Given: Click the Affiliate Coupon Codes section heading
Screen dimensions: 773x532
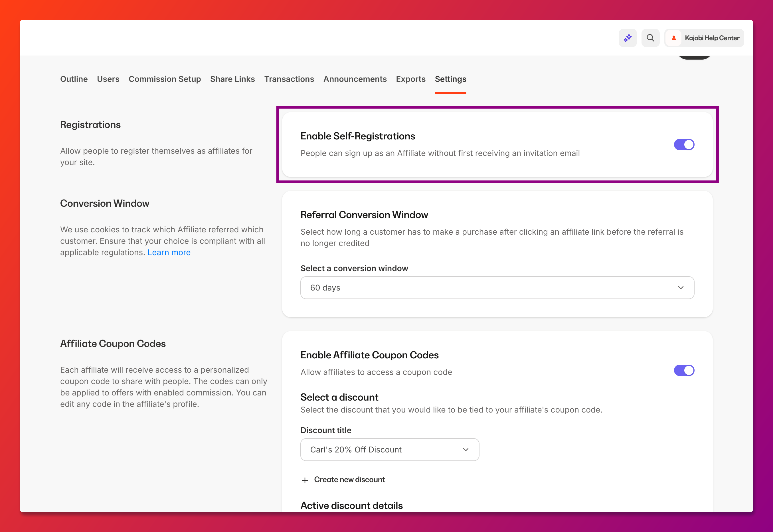Looking at the screenshot, I should 113,344.
